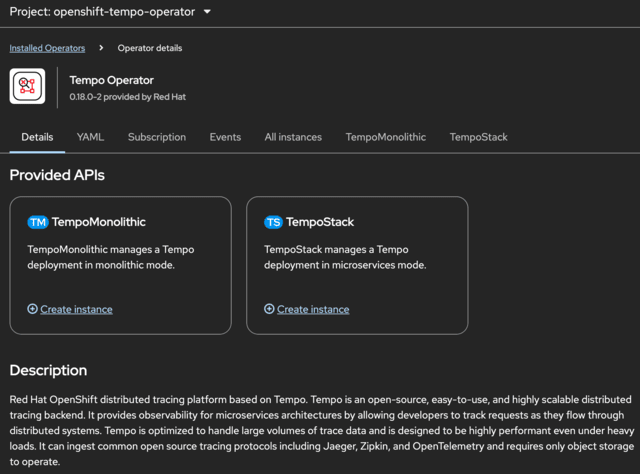Click the TempoStack description text
Image resolution: width=640 pixels, height=474 pixels.
(345, 257)
